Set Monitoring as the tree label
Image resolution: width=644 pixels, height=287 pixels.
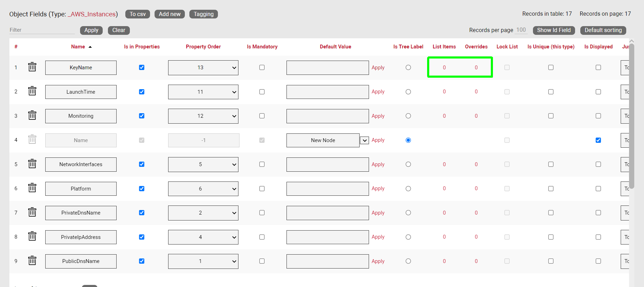408,116
